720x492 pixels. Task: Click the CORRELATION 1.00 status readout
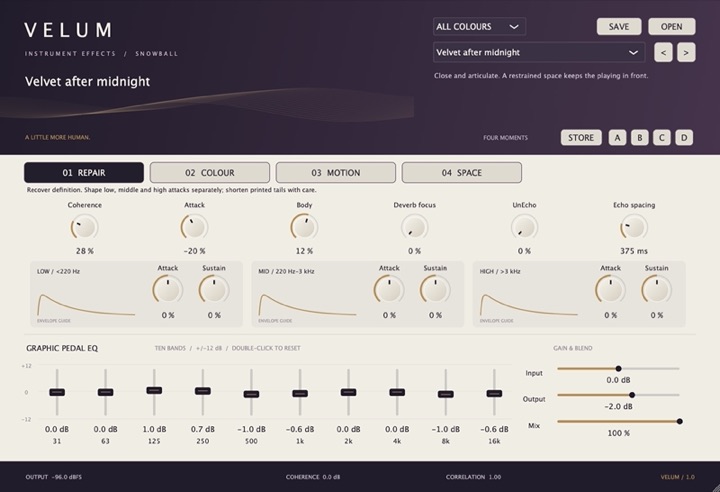pos(473,477)
